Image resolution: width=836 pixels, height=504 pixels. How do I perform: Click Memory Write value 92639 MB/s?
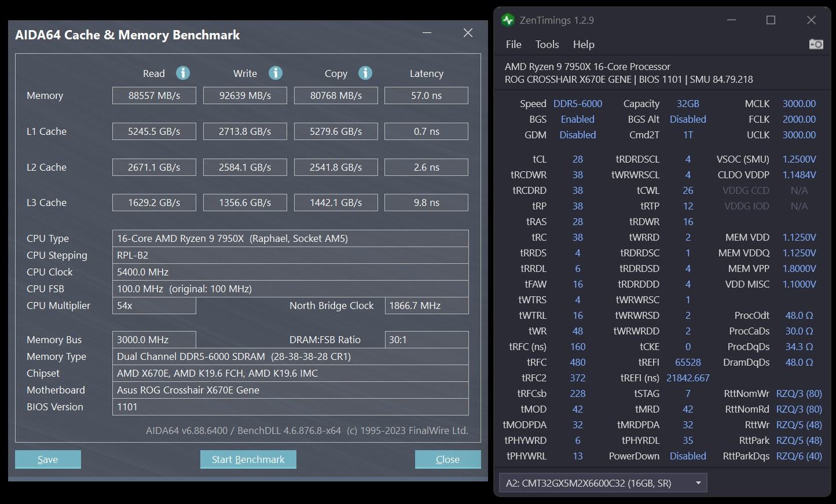pyautogui.click(x=245, y=95)
